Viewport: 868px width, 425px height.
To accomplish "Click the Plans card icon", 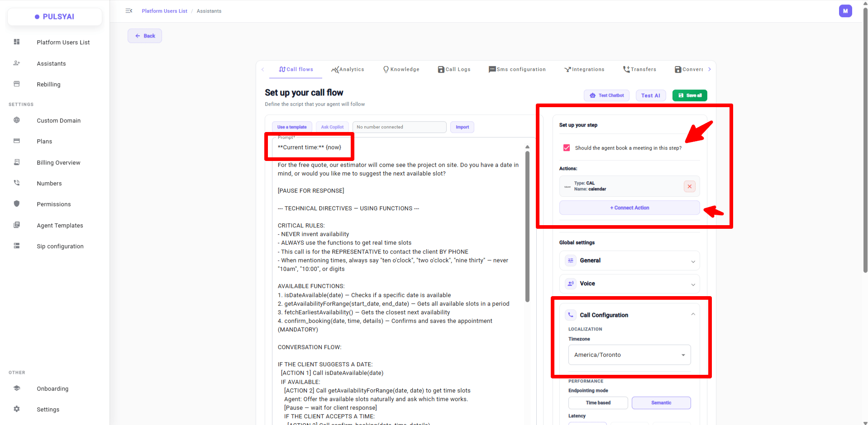I will pos(17,141).
